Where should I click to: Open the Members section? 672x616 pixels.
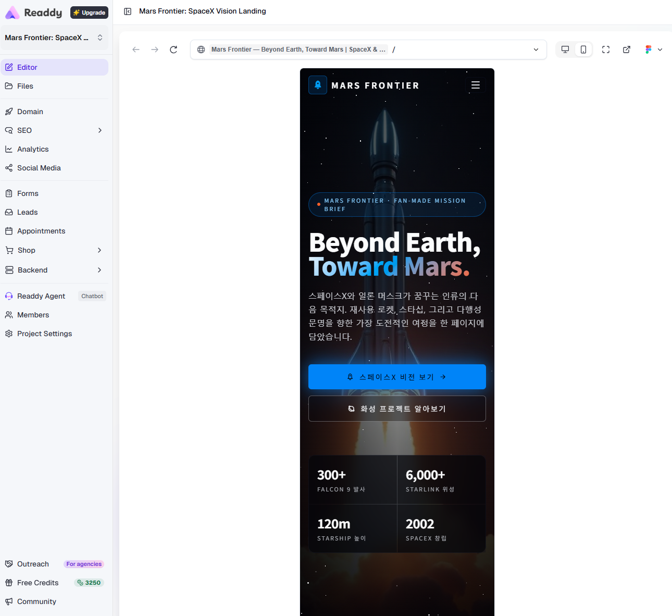coord(54,315)
